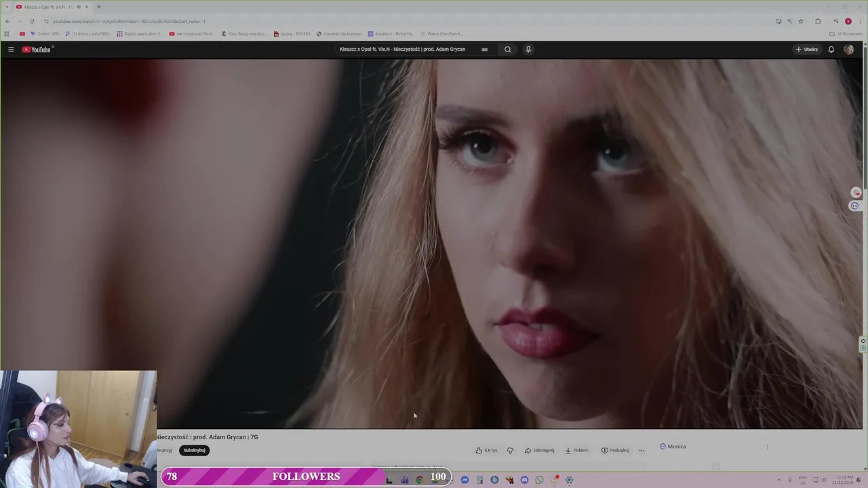The height and width of the screenshot is (488, 868).
Task: Go back with the browser back arrow
Action: point(7,21)
